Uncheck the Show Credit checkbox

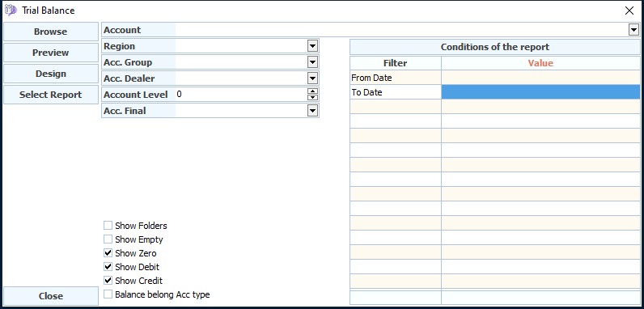(108, 281)
